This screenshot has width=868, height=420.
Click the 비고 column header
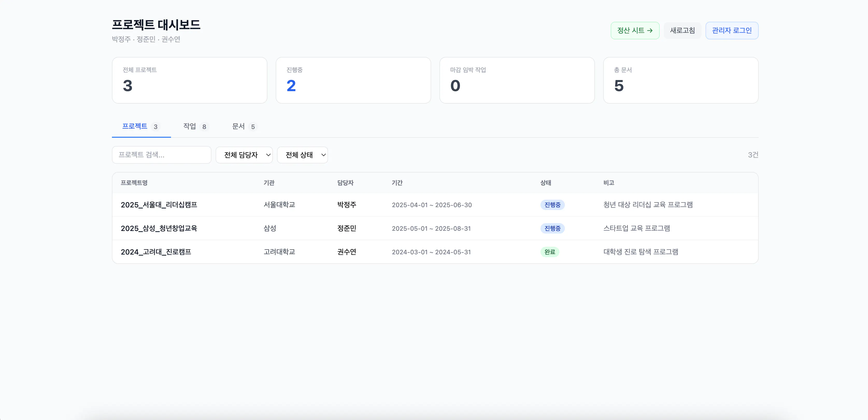(x=609, y=183)
